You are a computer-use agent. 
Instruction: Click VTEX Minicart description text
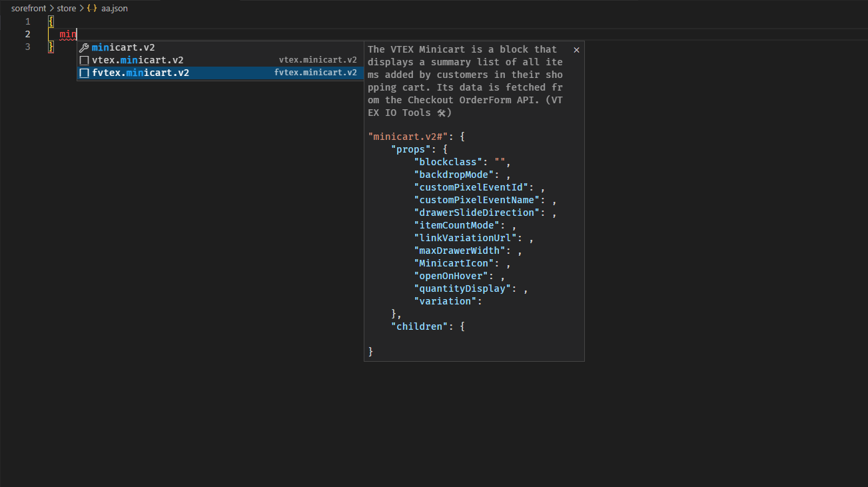click(x=466, y=81)
